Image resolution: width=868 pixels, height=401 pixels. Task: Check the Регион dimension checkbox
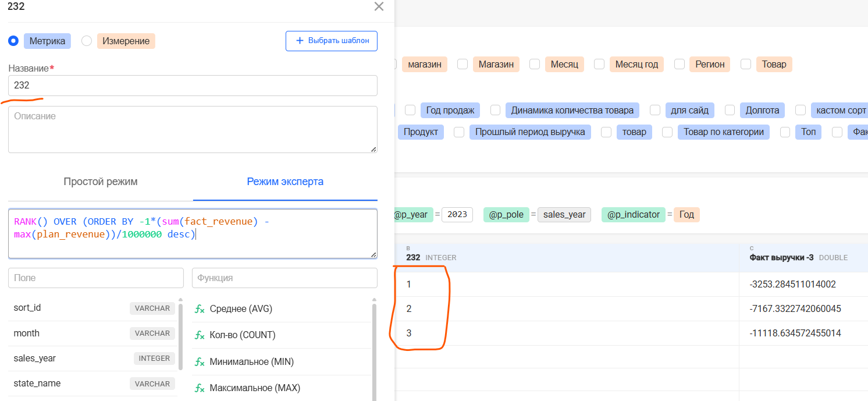tap(680, 64)
